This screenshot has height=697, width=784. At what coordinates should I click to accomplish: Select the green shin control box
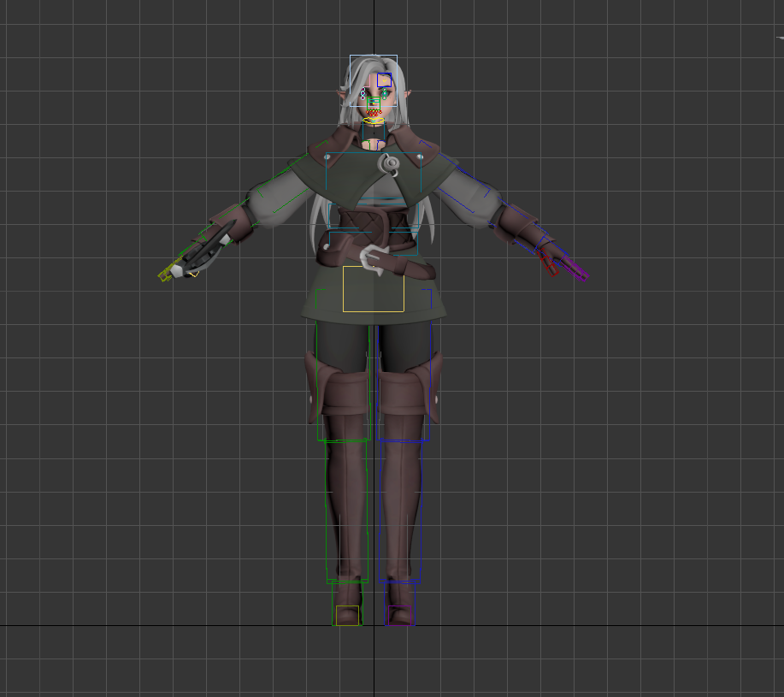point(327,513)
